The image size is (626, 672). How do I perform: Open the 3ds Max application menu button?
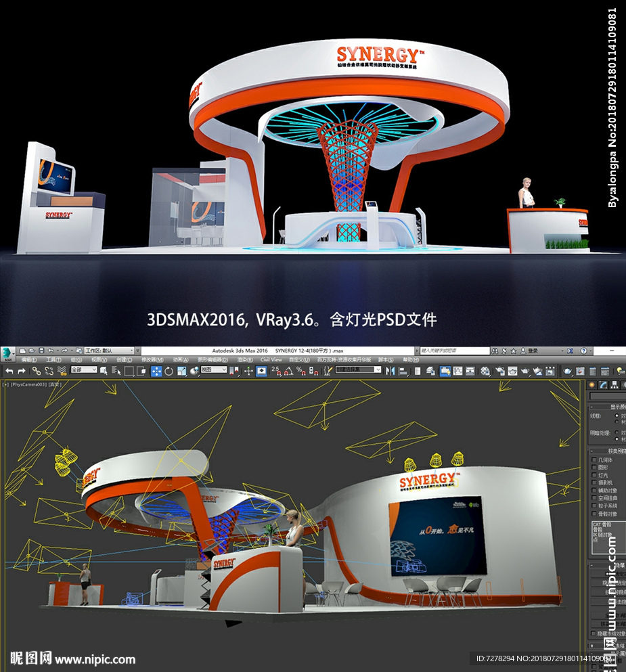coord(7,354)
